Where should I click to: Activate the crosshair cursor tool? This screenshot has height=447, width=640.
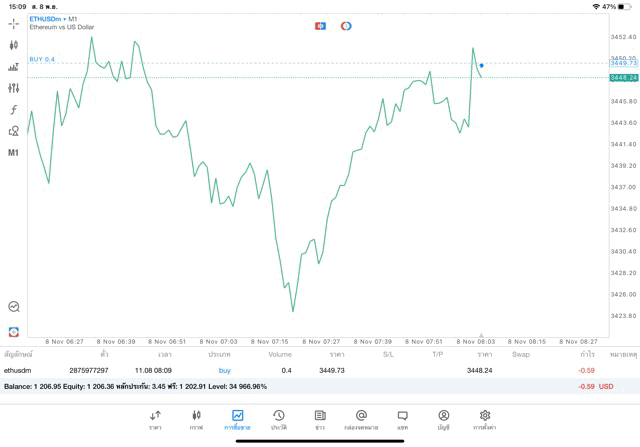pyautogui.click(x=14, y=22)
